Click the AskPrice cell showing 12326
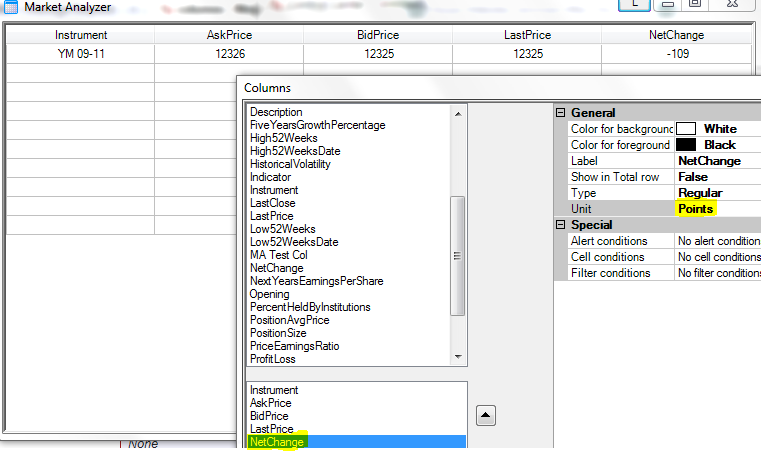 pyautogui.click(x=230, y=54)
